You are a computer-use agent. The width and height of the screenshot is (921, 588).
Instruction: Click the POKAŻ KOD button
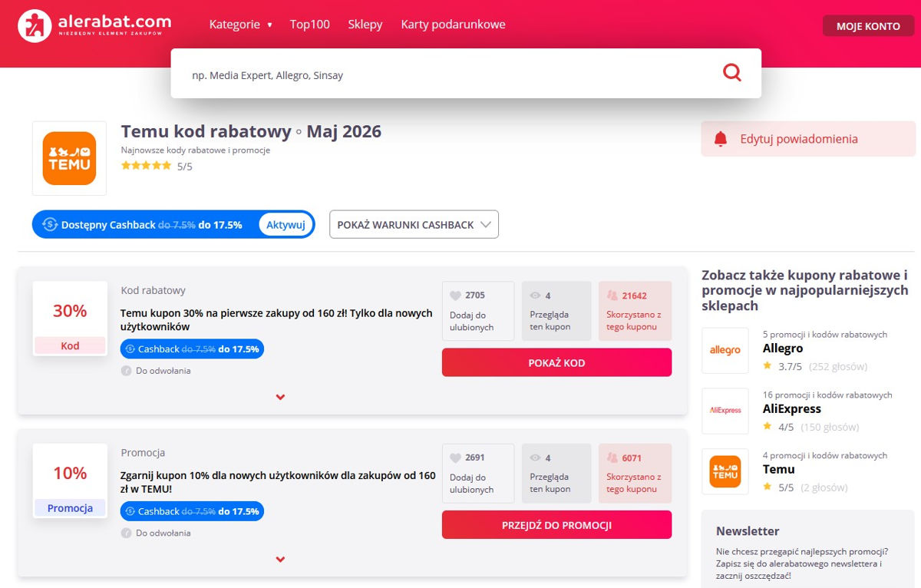pos(556,362)
